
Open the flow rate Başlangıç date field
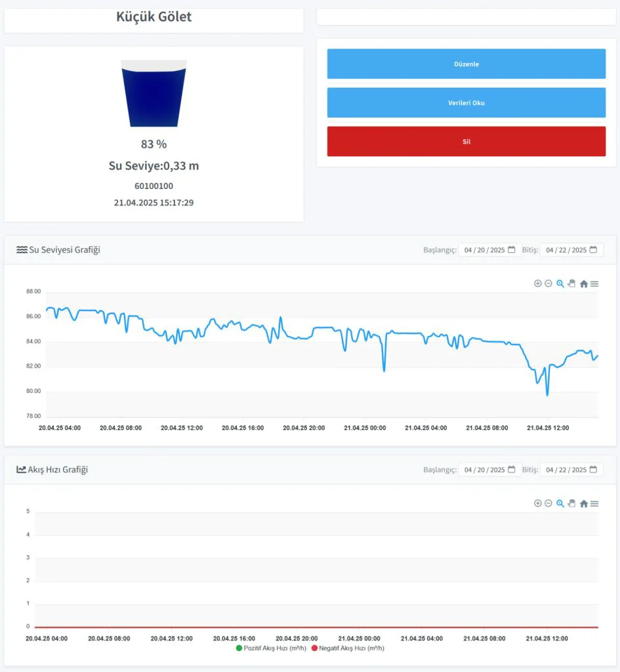tap(489, 470)
